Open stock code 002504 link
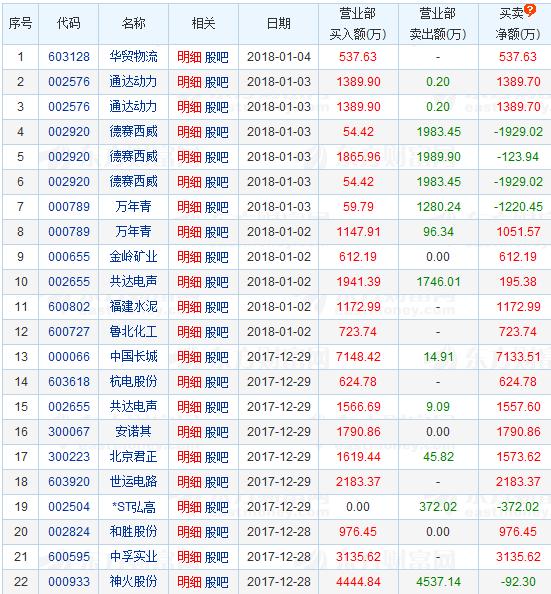Screen dimensions: 551x594 (x=69, y=507)
